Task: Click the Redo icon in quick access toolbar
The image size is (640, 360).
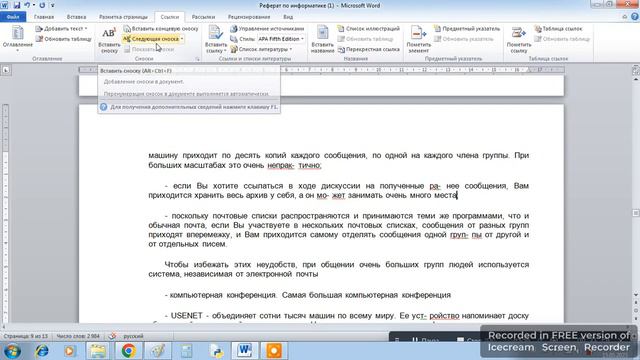Action: click(x=42, y=5)
